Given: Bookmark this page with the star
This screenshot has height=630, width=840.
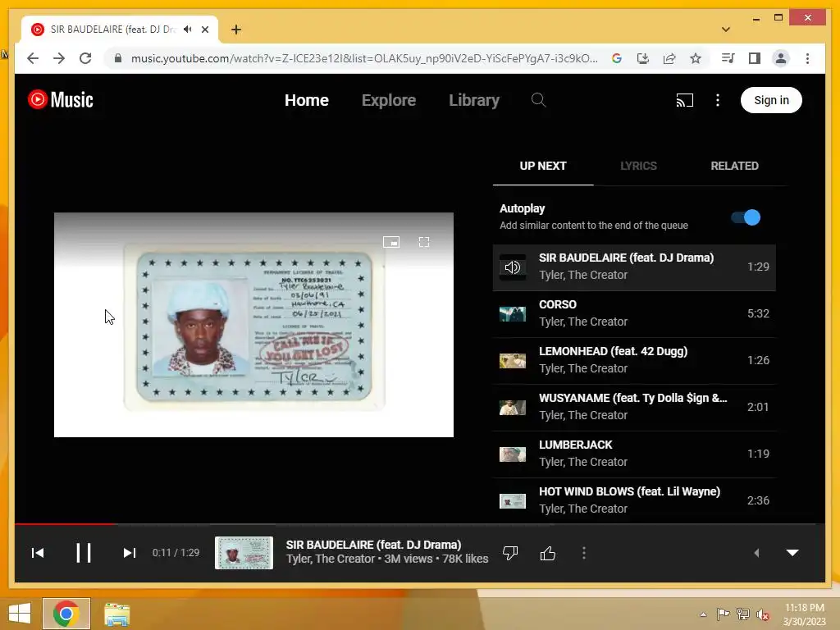Looking at the screenshot, I should click(696, 58).
